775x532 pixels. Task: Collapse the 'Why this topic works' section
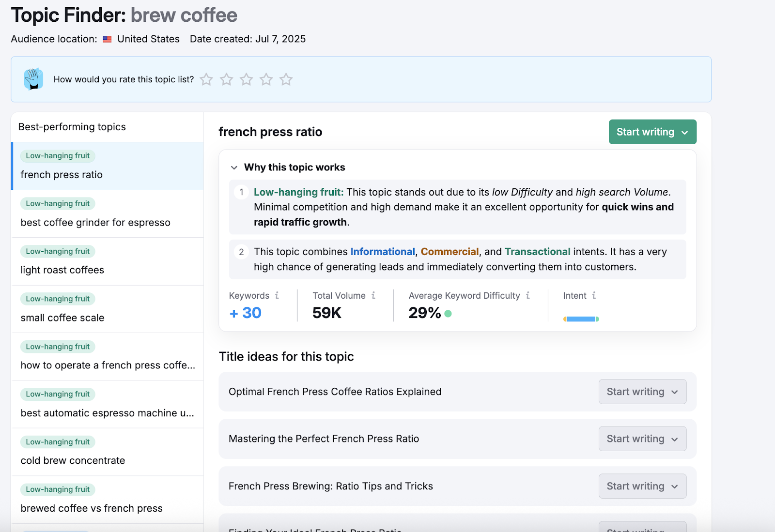click(234, 167)
